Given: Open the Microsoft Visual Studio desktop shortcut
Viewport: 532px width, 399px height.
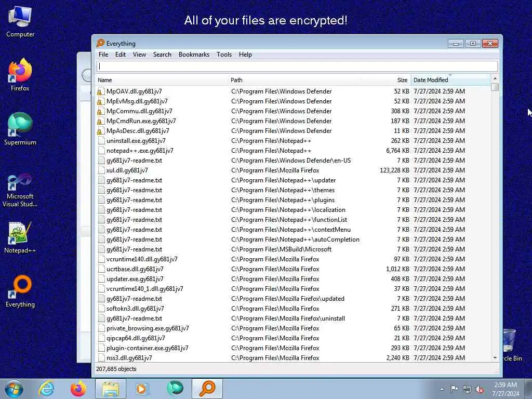Looking at the screenshot, I should tap(20, 190).
